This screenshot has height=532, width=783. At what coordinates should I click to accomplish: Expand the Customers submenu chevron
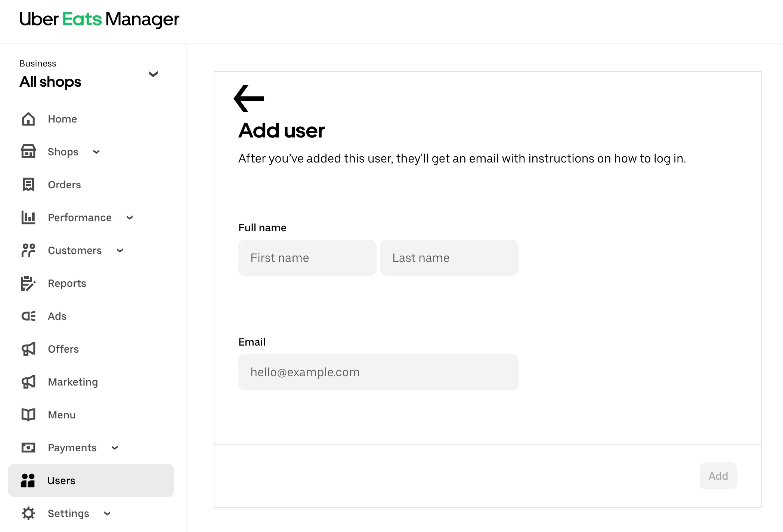(x=120, y=251)
